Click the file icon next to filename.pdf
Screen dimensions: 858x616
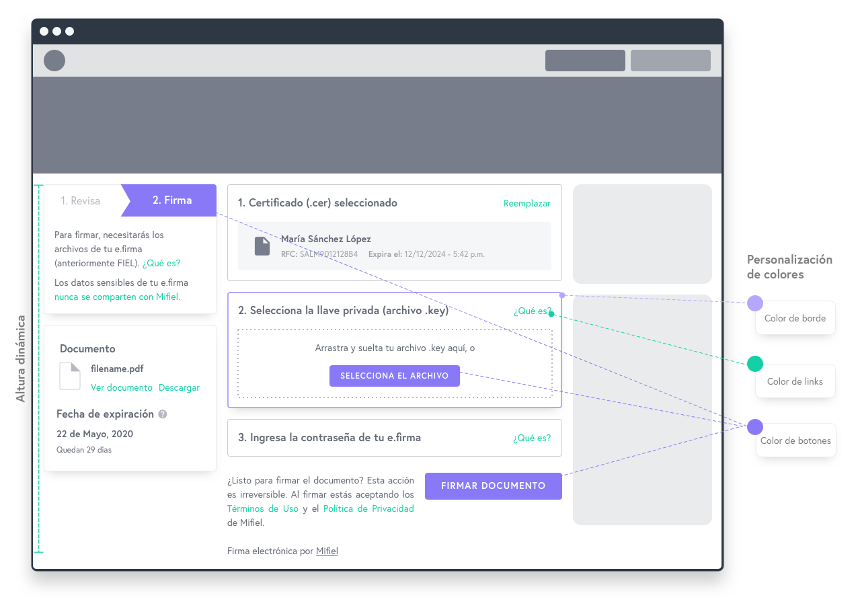(70, 375)
